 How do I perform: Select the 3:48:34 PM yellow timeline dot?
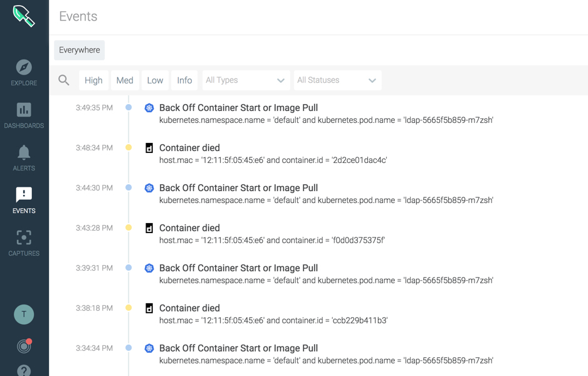click(129, 147)
